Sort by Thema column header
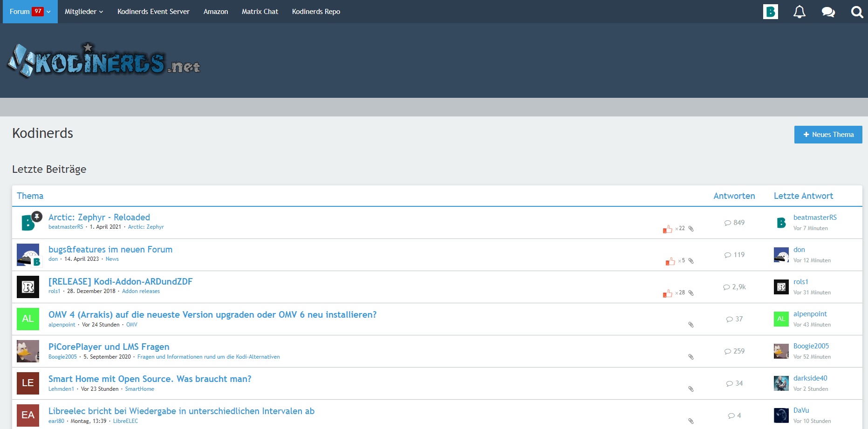Viewport: 868px width, 429px height. (x=30, y=196)
